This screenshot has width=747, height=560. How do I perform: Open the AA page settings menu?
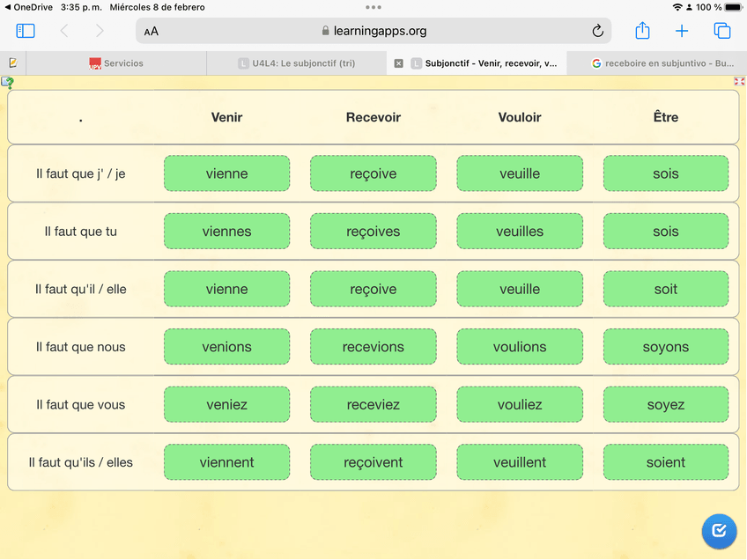pos(152,32)
